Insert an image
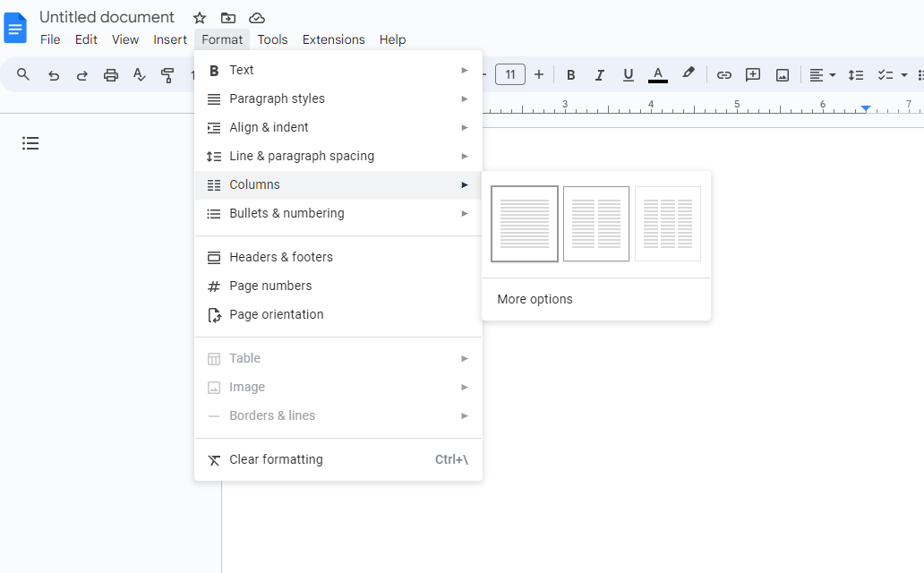This screenshot has height=573, width=924. point(782,75)
